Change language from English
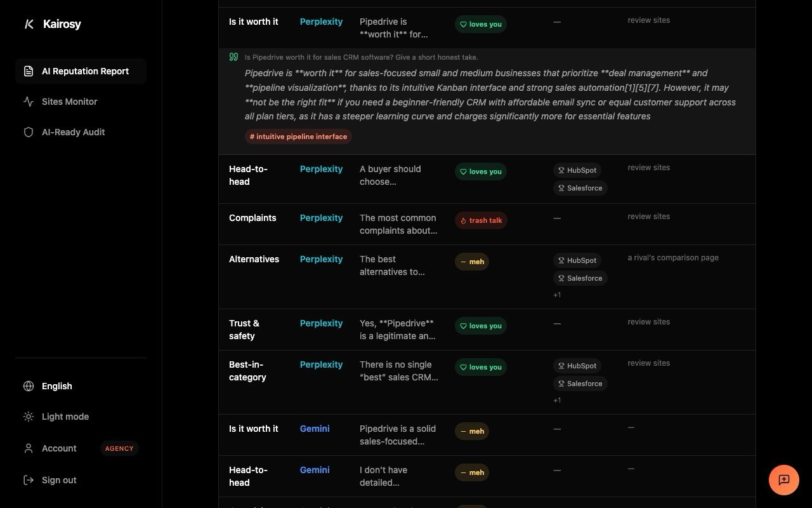Image resolution: width=812 pixels, height=508 pixels. point(81,386)
